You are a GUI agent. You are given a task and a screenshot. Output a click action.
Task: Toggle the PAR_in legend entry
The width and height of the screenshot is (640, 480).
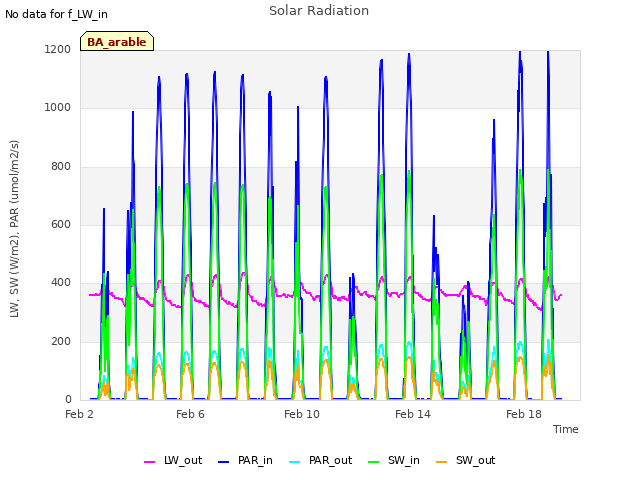[245, 460]
